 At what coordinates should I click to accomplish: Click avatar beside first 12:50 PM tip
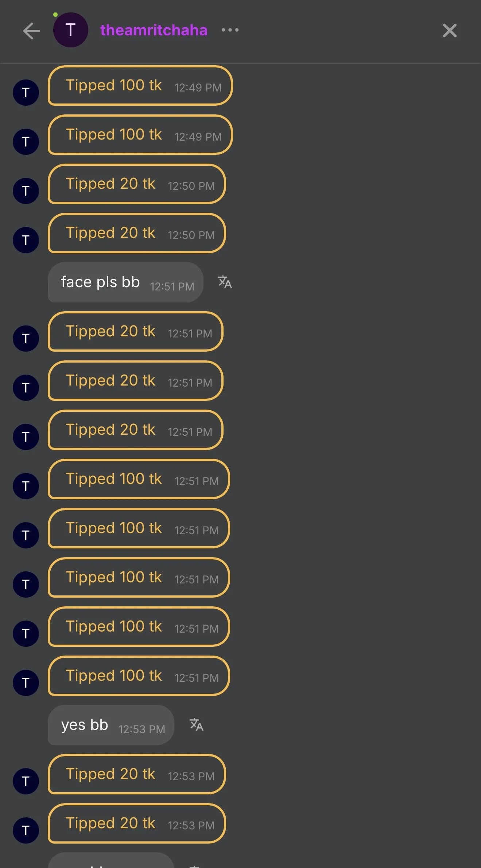[26, 191]
